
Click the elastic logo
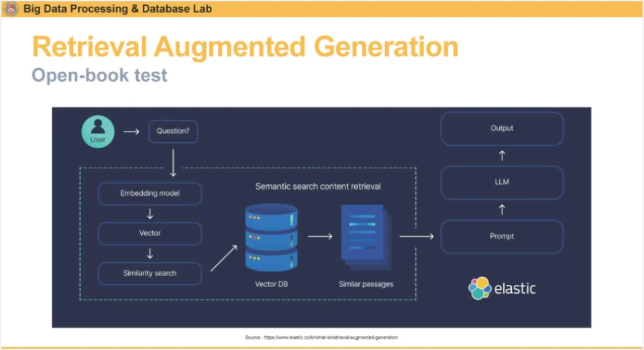click(x=502, y=288)
